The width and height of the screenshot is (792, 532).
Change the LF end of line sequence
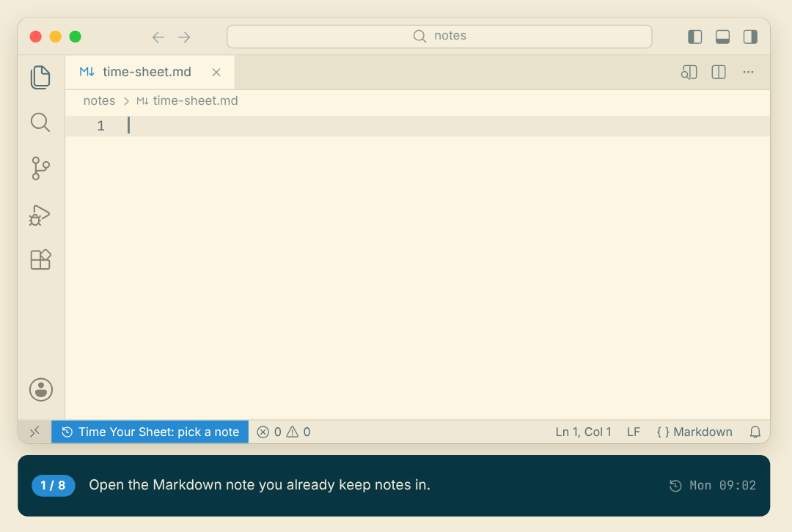pos(634,432)
